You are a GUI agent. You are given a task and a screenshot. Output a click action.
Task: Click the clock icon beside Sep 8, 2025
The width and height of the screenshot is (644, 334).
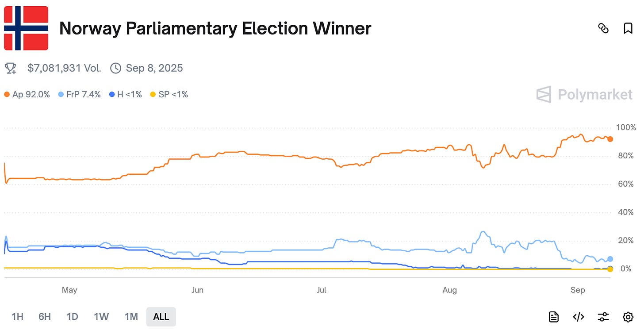pyautogui.click(x=115, y=68)
